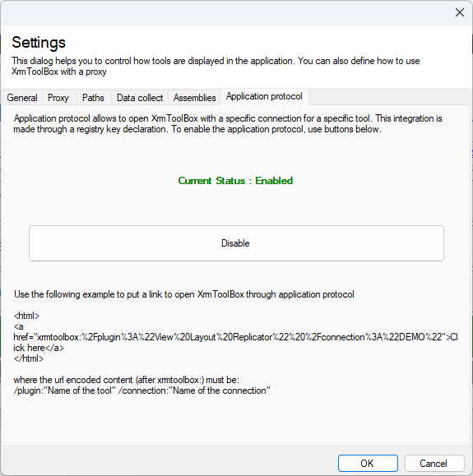Select the Paths tab
Viewport: 473px width, 476px height.
[93, 98]
